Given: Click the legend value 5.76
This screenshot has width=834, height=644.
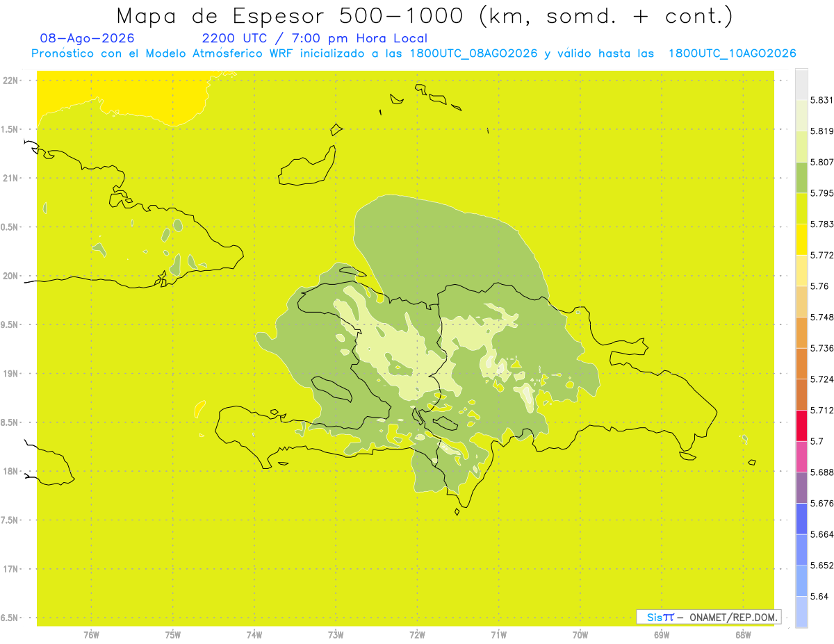Looking at the screenshot, I should 819,286.
